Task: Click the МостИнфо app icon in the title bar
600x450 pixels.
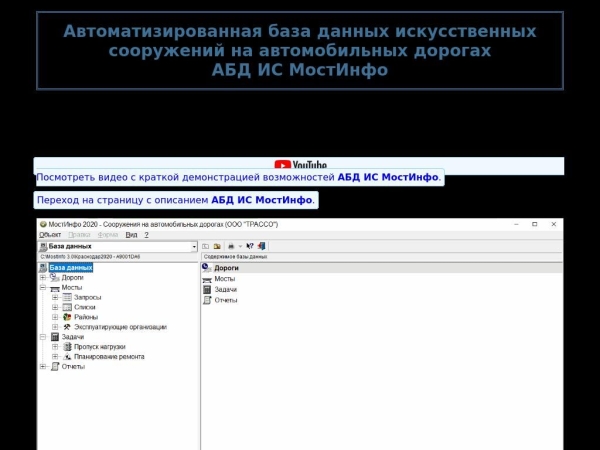Action: click(43, 224)
